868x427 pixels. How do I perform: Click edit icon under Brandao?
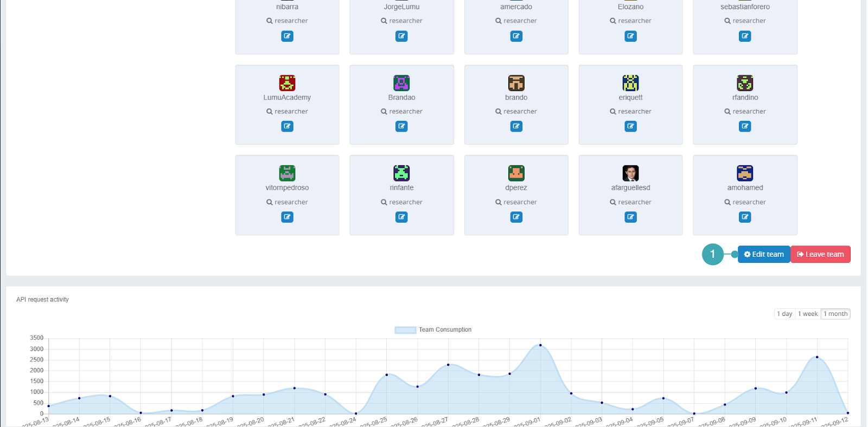tap(401, 126)
